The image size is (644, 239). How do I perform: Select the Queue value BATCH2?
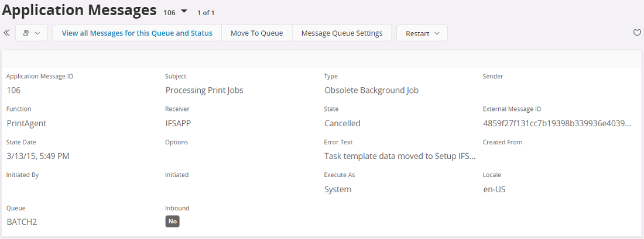pyautogui.click(x=22, y=222)
